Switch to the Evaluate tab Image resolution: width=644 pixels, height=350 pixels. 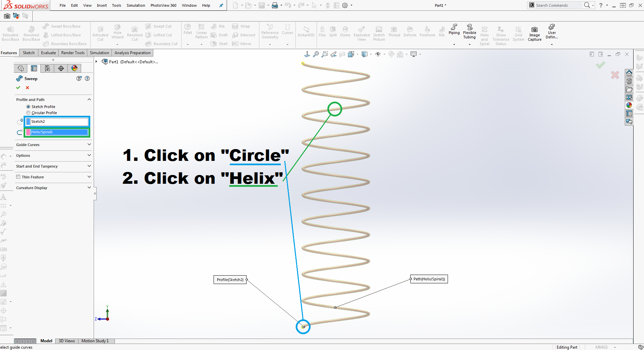pos(49,53)
